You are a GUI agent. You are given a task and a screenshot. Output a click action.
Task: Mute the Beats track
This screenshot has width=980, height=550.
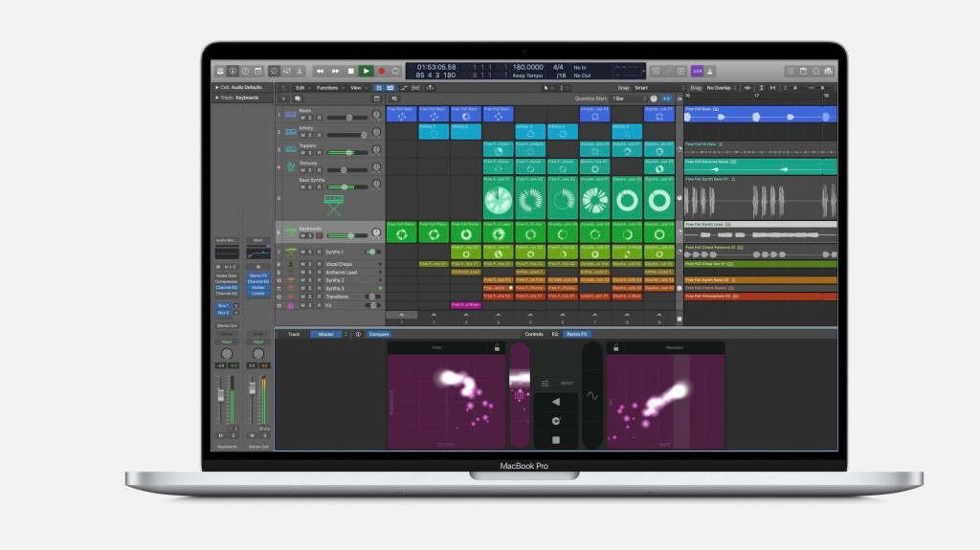pyautogui.click(x=302, y=118)
